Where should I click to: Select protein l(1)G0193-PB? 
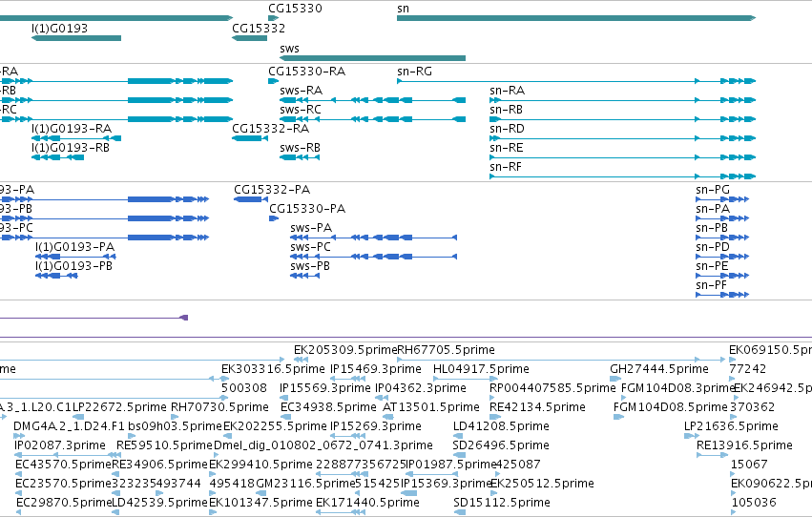56,276
